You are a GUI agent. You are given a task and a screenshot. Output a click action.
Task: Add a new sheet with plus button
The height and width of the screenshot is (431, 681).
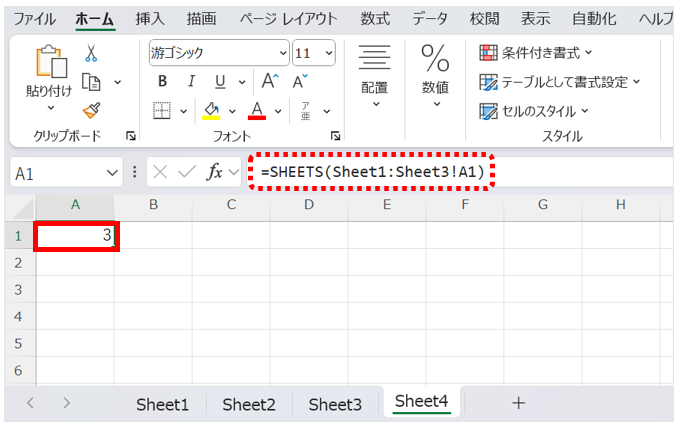[x=519, y=403]
